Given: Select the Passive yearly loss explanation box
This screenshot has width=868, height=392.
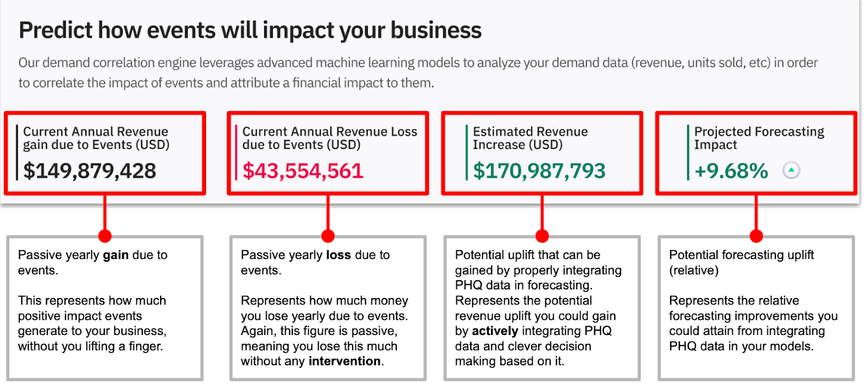Looking at the screenshot, I should (328, 308).
